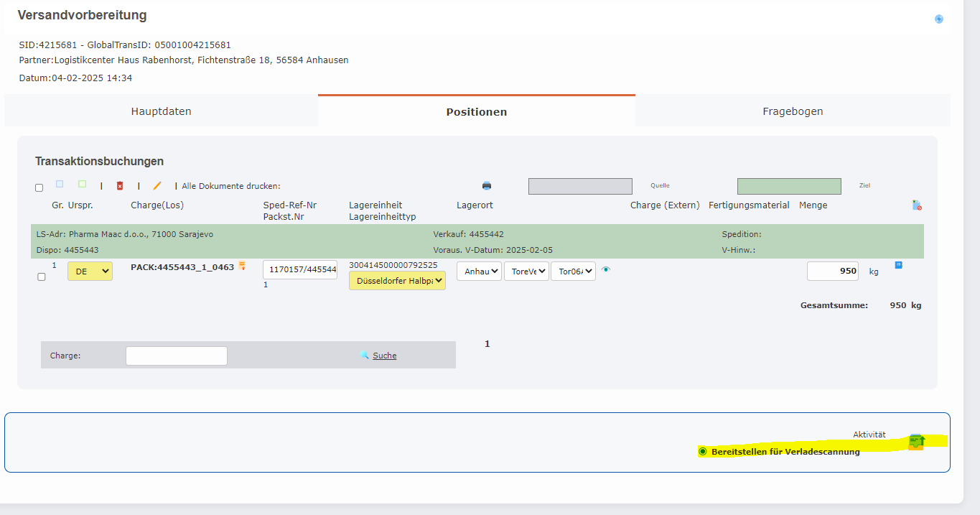Open the Fragebogen tab
This screenshot has width=980, height=515.
click(x=793, y=111)
